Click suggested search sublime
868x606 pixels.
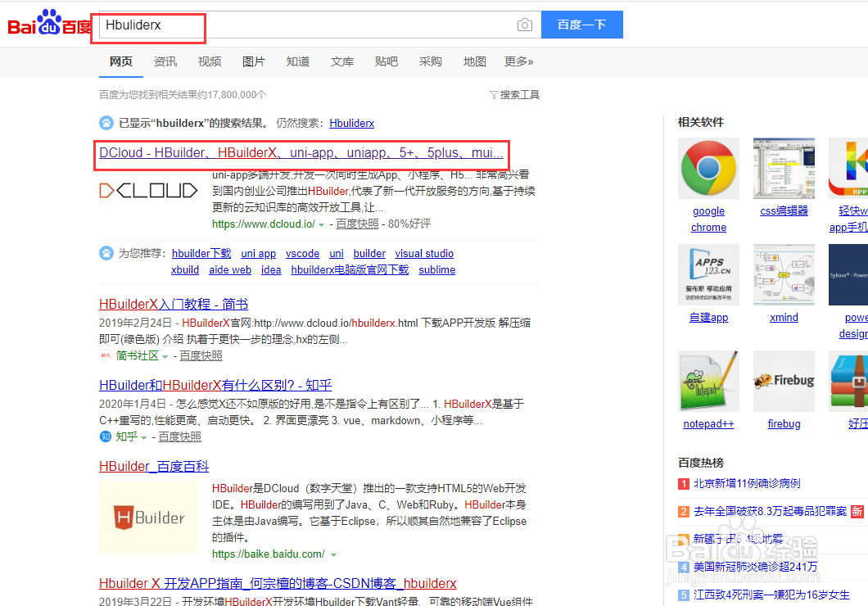(x=436, y=270)
